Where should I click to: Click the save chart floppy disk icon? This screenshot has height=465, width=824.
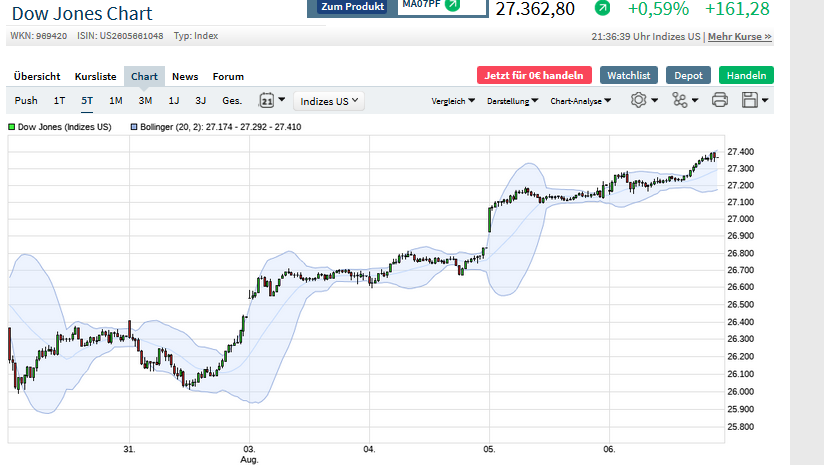click(750, 100)
